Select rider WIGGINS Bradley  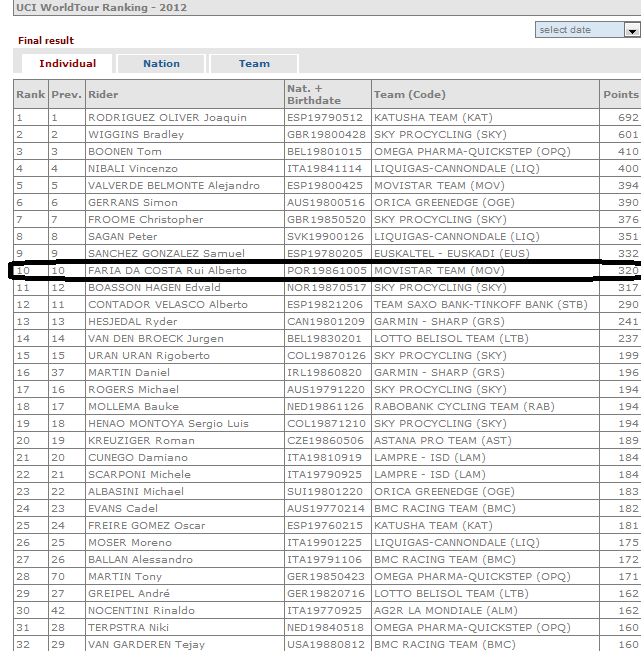(x=136, y=135)
